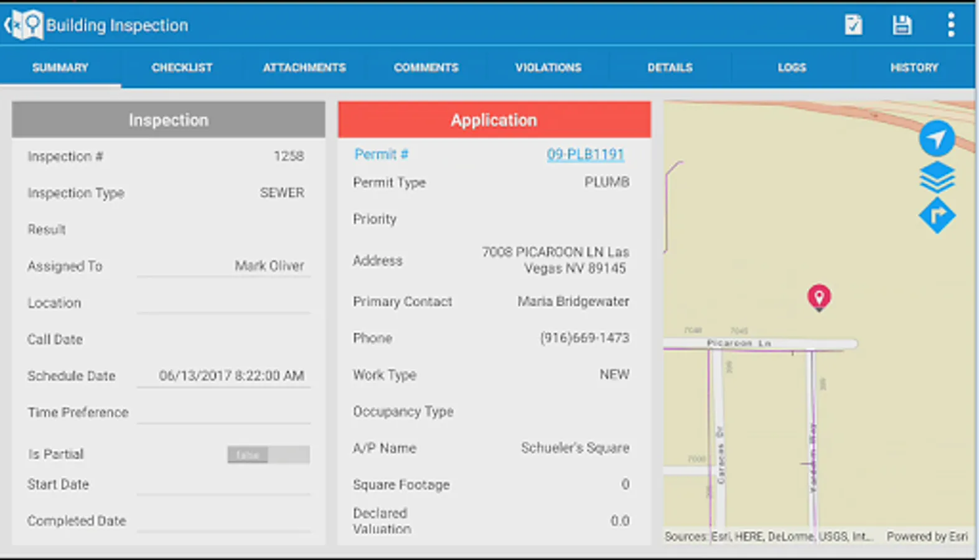979x560 pixels.
Task: Open the three-dot overflow menu
Action: tap(950, 25)
